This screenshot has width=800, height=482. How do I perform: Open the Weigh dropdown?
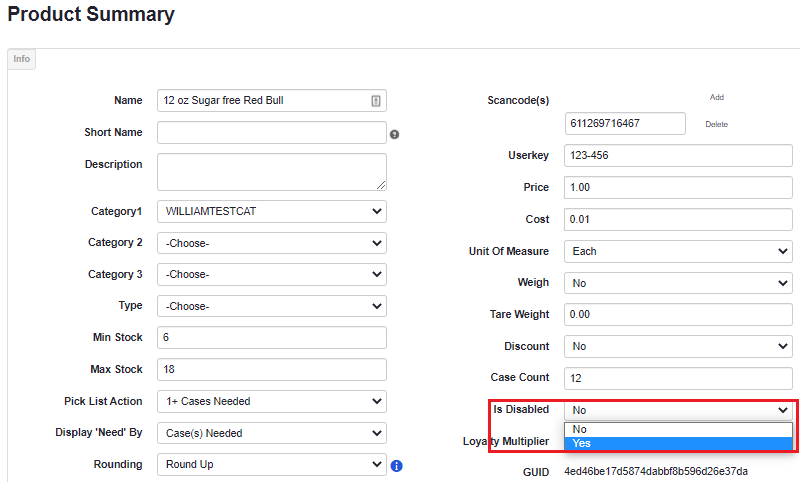(x=678, y=283)
